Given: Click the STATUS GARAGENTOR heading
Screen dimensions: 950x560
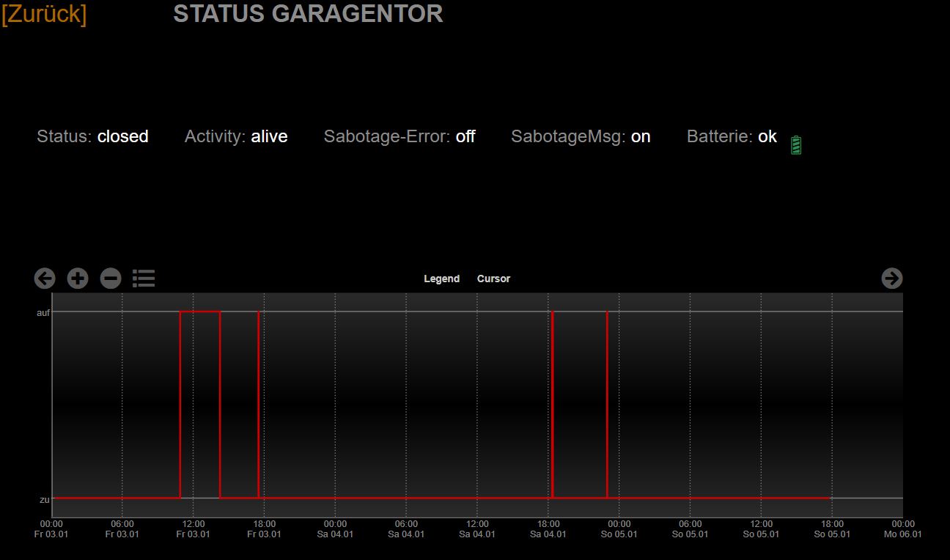Looking at the screenshot, I should point(308,14).
